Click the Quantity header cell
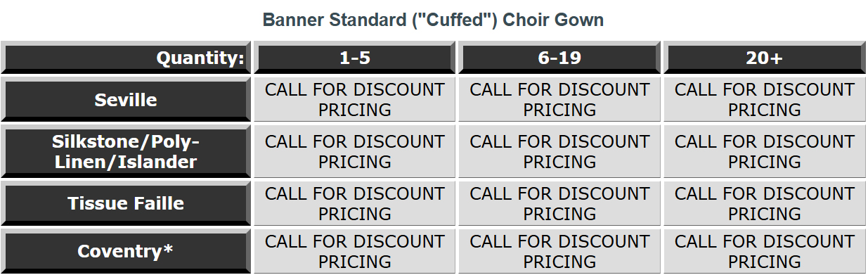Image resolution: width=868 pixels, height=275 pixels. [126, 58]
